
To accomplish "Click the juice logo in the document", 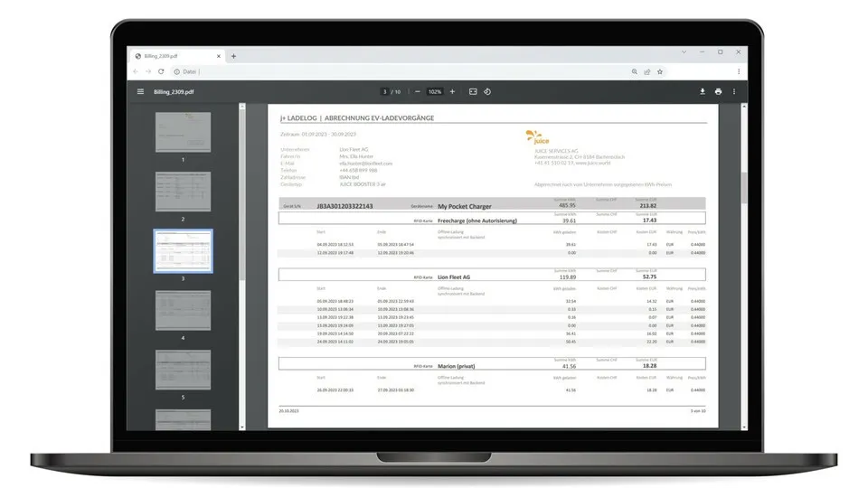I will point(537,137).
